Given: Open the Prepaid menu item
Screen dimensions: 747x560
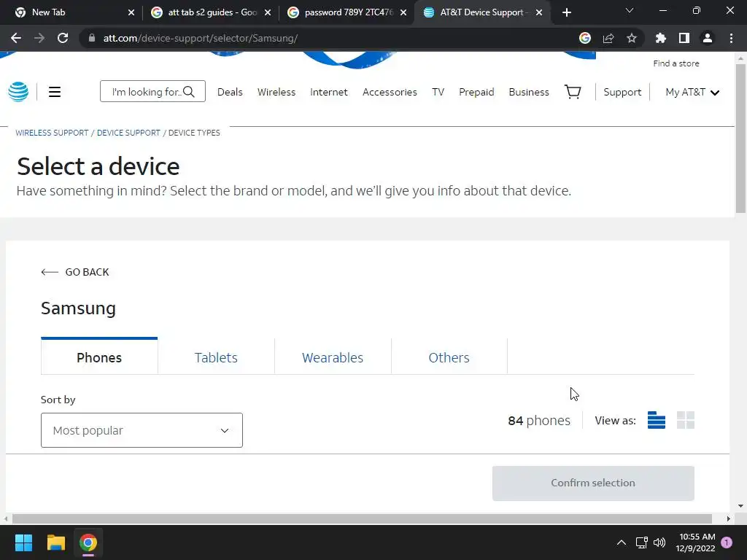Looking at the screenshot, I should [476, 92].
